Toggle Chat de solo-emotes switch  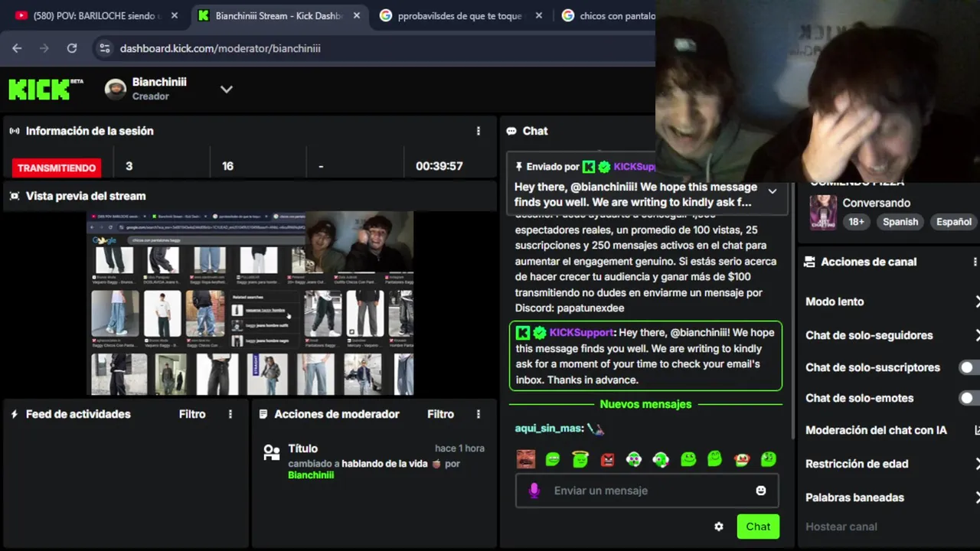969,398
